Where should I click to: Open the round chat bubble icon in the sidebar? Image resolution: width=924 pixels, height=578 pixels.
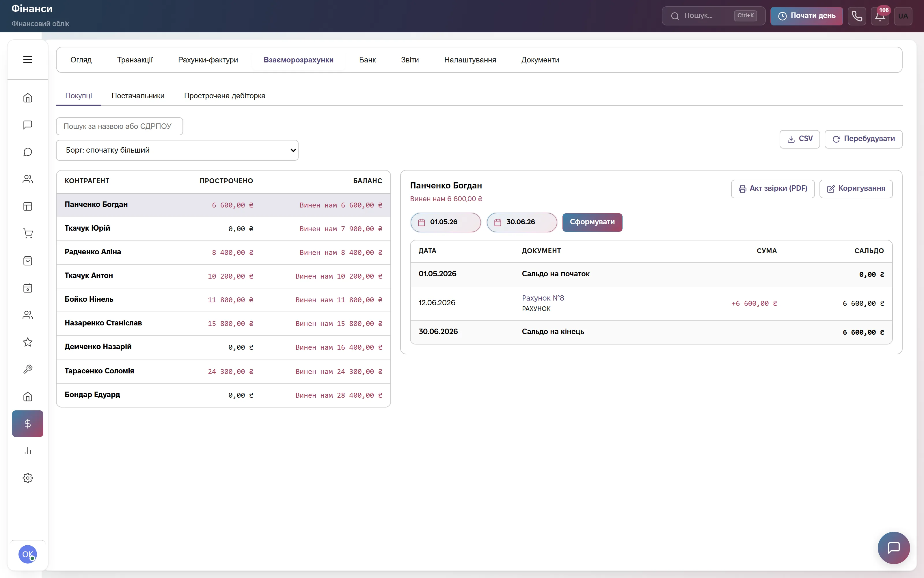tap(27, 152)
